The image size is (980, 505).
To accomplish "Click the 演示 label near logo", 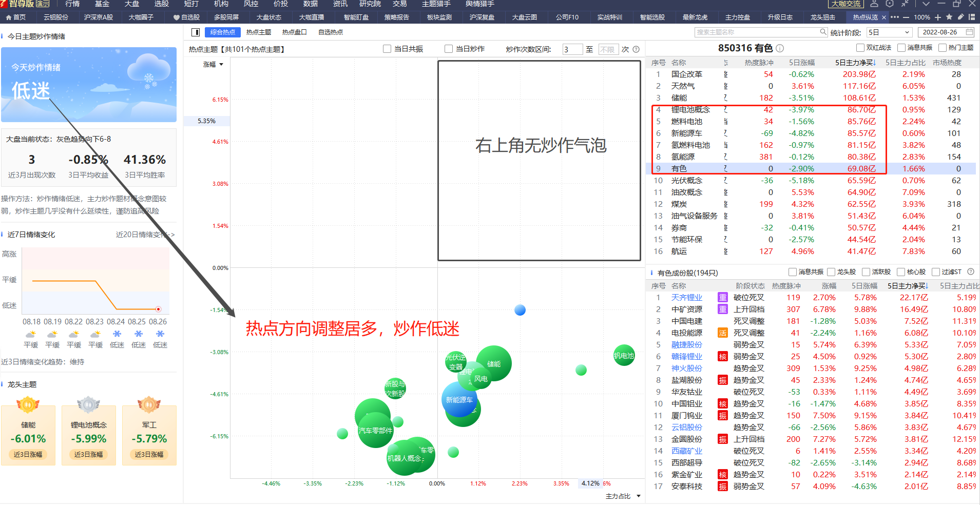I will (43, 4).
